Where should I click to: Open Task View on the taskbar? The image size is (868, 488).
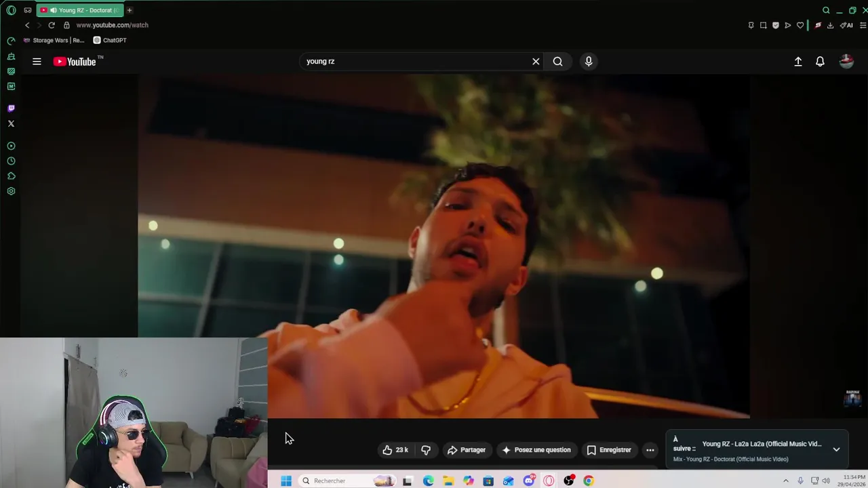[408, 481]
